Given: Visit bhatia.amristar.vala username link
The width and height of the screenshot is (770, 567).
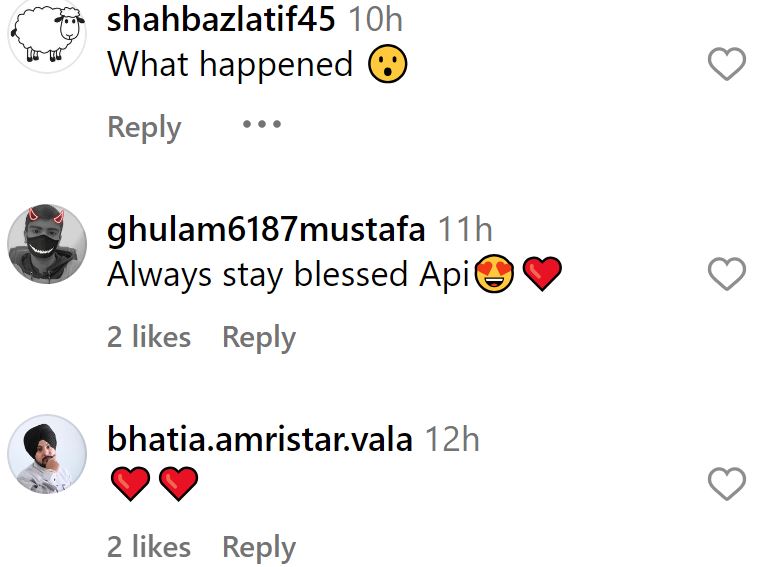Looking at the screenshot, I should click(x=260, y=439).
